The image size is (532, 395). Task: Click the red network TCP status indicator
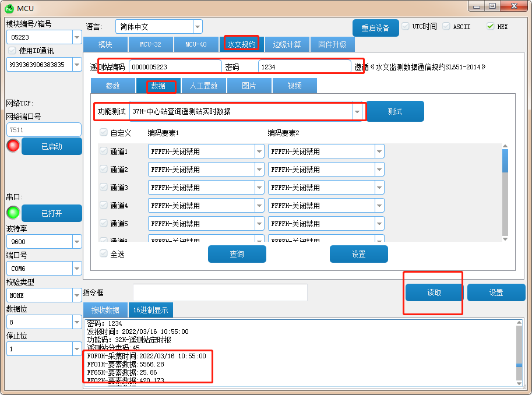click(x=13, y=146)
